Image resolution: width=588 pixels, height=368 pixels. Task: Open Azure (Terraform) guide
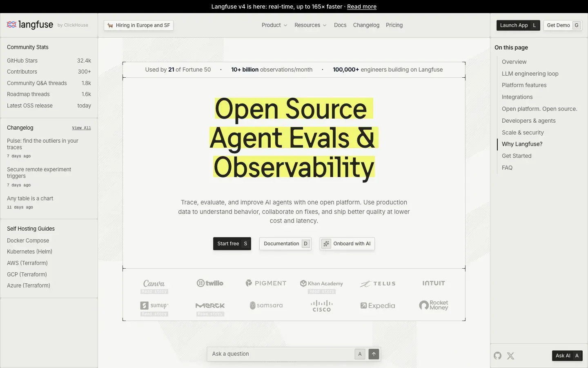[29, 285]
